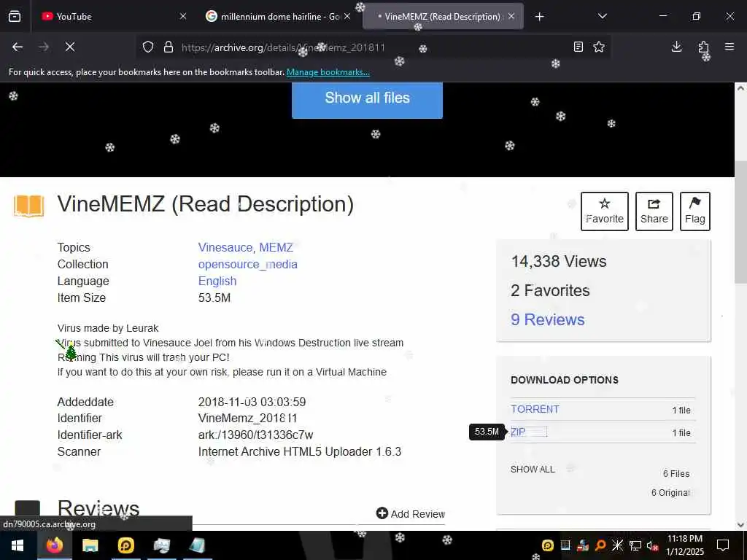Click the Add Review link

411,514
